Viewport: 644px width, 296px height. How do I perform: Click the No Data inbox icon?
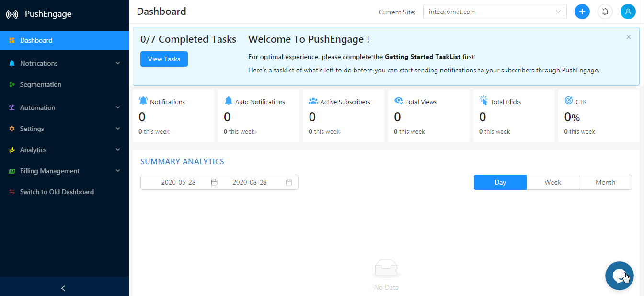386,269
